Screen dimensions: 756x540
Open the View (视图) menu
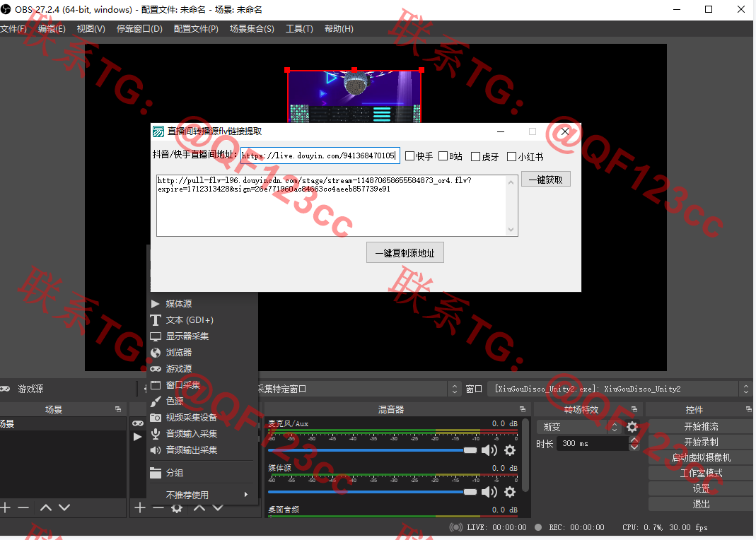[x=91, y=29]
